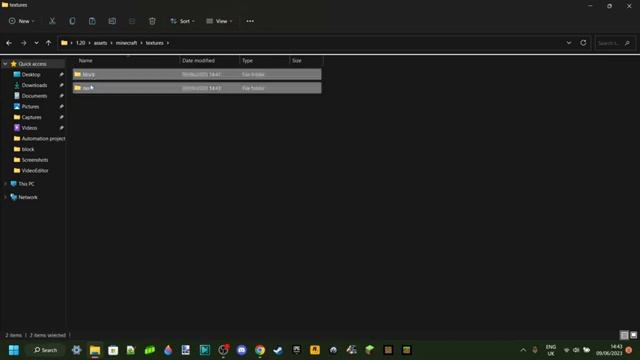Open File Explorer taskbar icon
The image size is (640, 360).
pos(95,350)
